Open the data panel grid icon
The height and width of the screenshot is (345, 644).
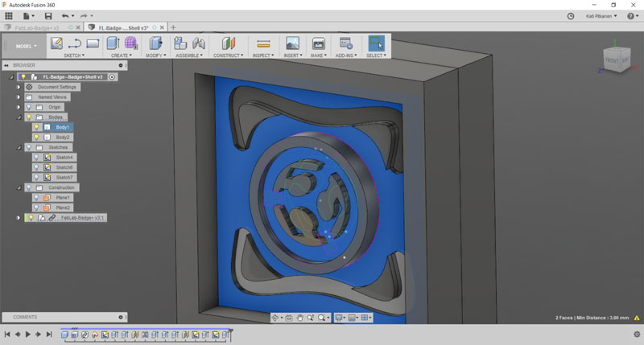9,16
